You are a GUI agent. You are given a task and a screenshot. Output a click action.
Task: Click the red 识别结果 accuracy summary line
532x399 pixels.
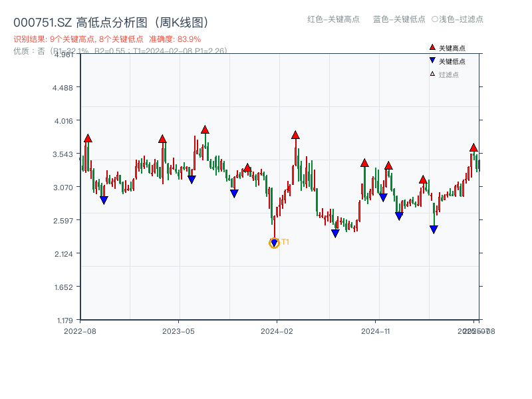pyautogui.click(x=107, y=39)
